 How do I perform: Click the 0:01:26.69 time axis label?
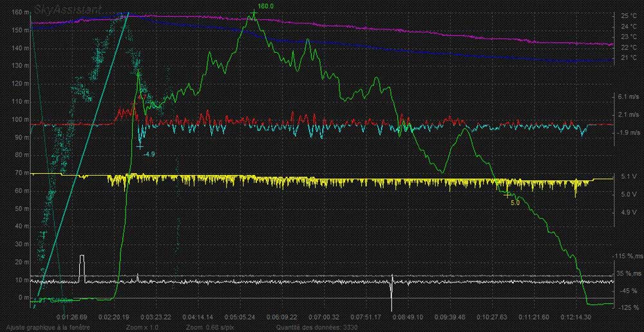[72, 317]
